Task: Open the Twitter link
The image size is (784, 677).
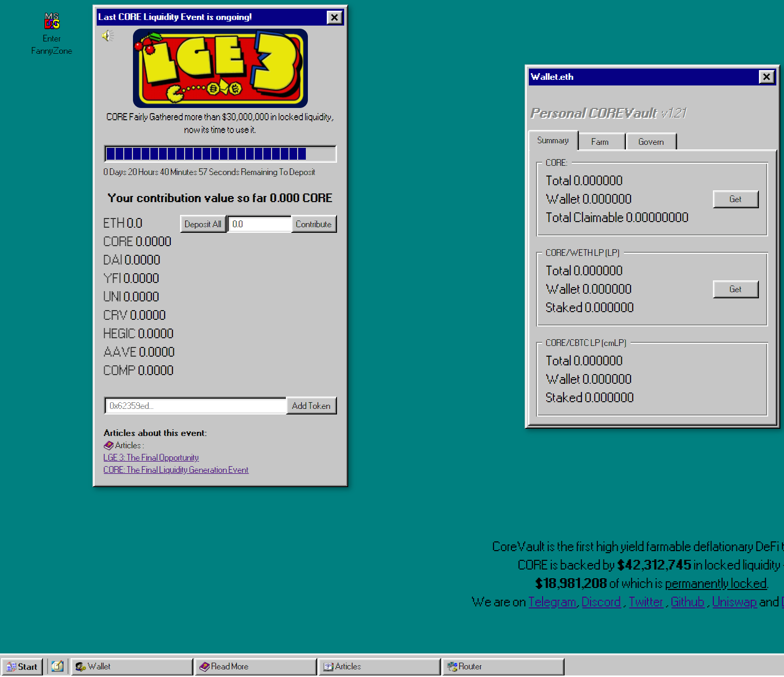Action: [x=646, y=602]
